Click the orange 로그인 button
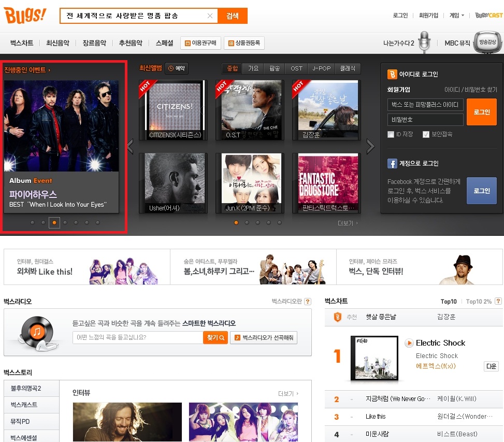Screen dimensions: 504x442 point(482,112)
